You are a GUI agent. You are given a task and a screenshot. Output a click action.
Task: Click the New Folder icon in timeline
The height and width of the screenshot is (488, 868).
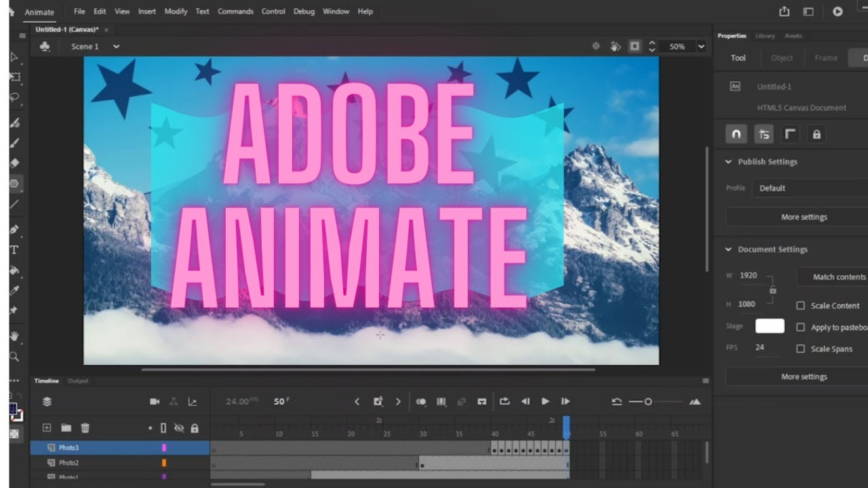[x=66, y=428]
